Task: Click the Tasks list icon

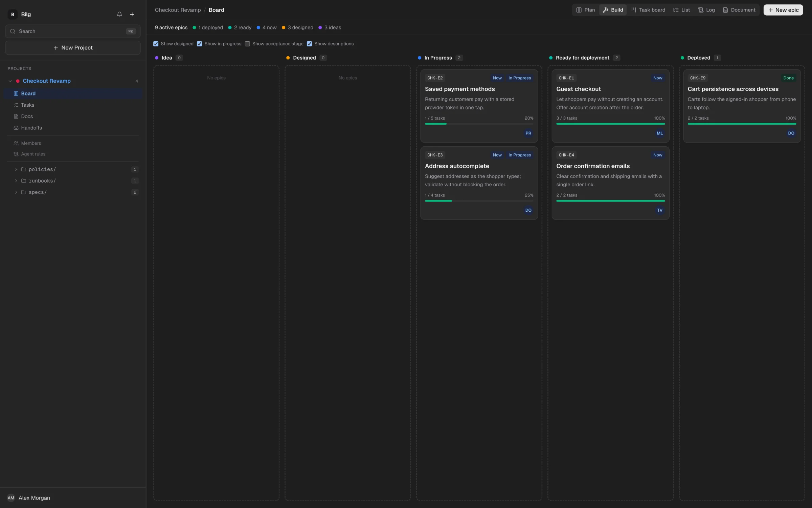Action: point(16,105)
